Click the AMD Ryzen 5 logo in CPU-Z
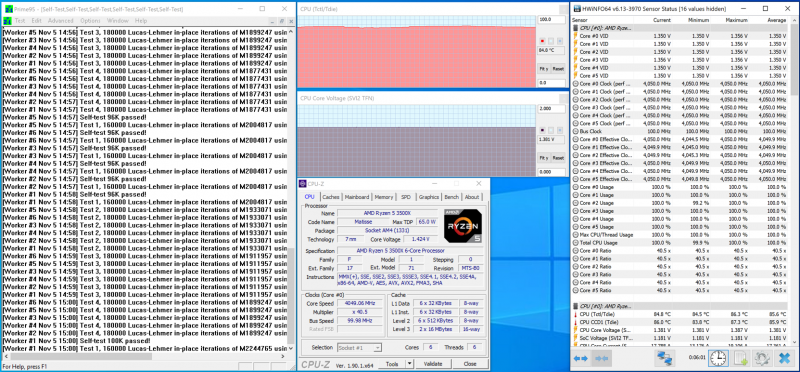The width and height of the screenshot is (800, 372). pos(462,226)
